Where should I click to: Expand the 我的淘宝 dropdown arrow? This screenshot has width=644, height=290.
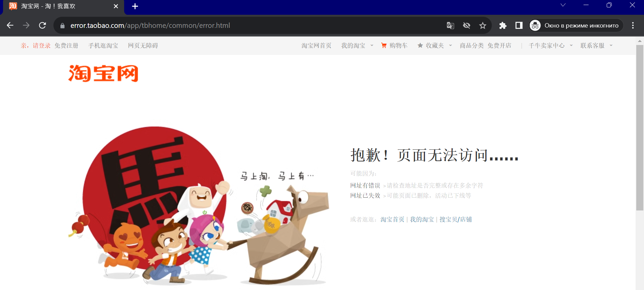372,46
